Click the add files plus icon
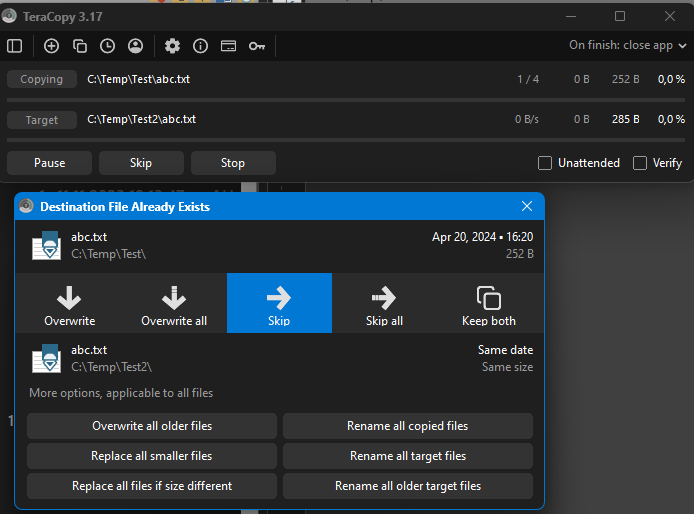The image size is (694, 514). (x=52, y=46)
